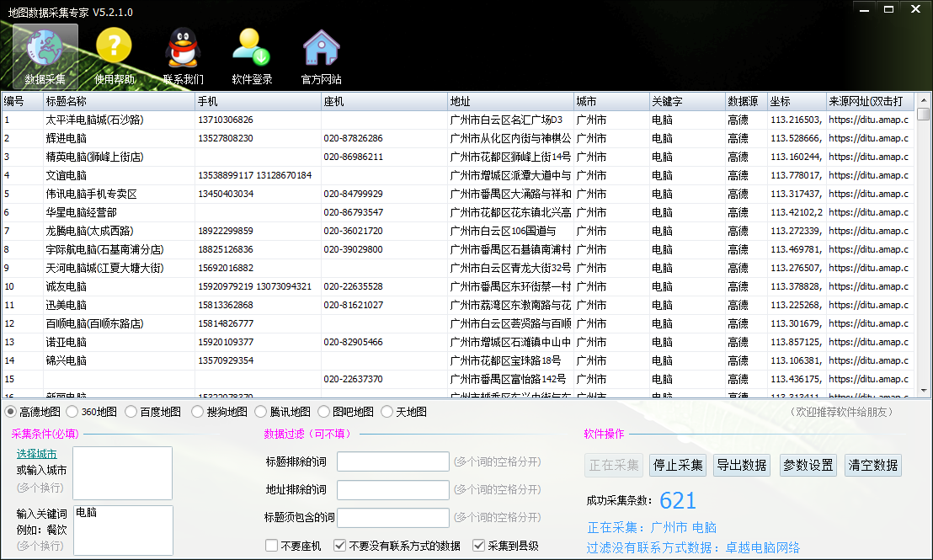933x560 pixels.
Task: Click the 清空数据 button
Action: point(873,465)
